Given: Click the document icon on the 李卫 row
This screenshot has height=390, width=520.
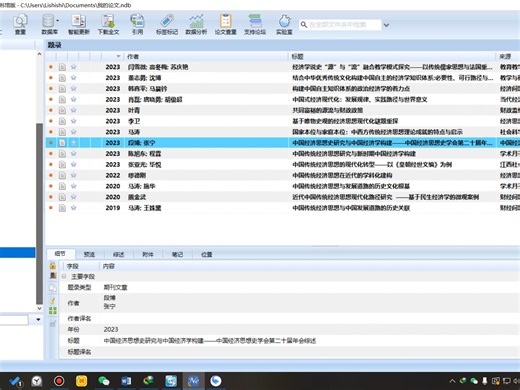Looking at the screenshot, I should [x=62, y=121].
